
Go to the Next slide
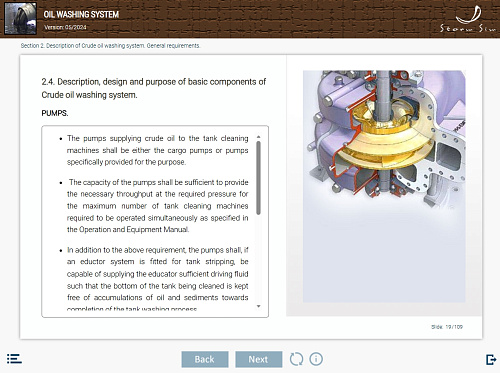coord(258,359)
